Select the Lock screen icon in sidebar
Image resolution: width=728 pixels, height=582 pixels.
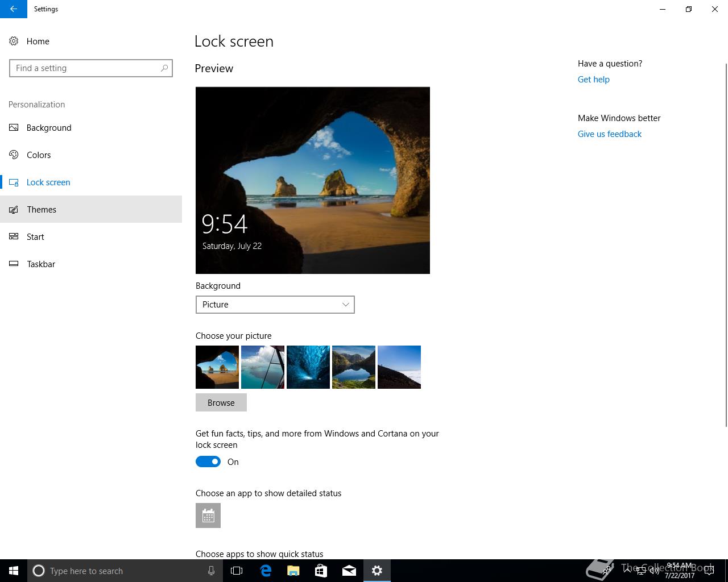tap(14, 182)
